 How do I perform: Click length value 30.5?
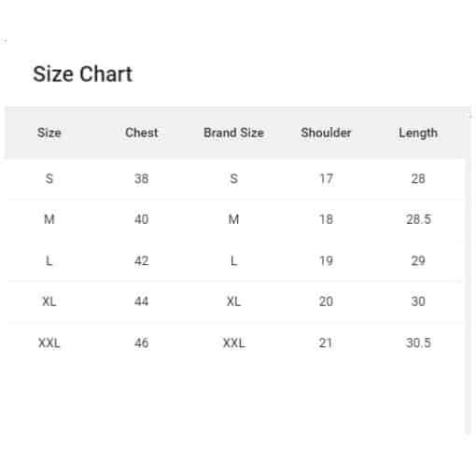pyautogui.click(x=418, y=343)
